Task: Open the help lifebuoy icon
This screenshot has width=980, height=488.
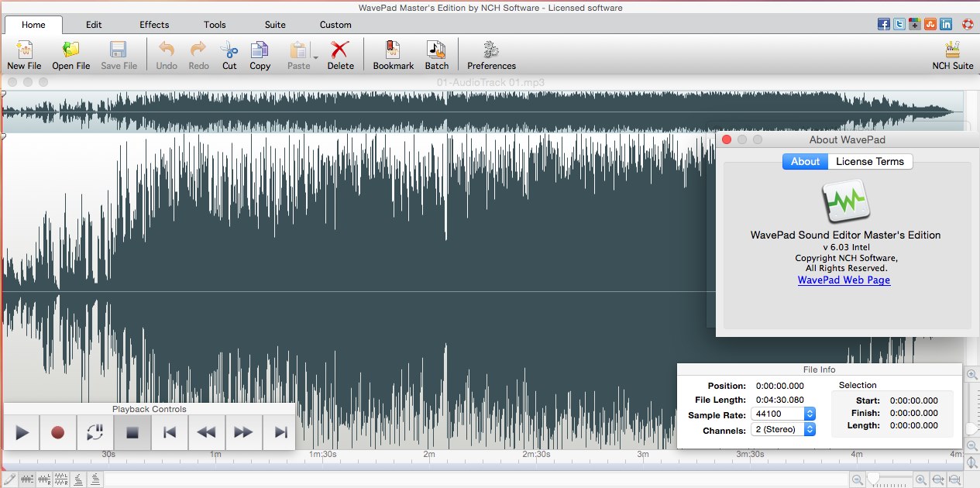Action: [967, 24]
